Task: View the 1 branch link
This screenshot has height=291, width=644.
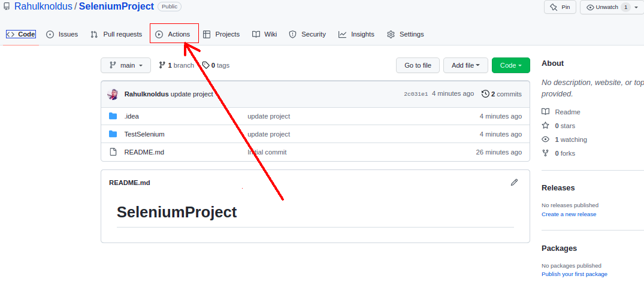Action: (176, 65)
